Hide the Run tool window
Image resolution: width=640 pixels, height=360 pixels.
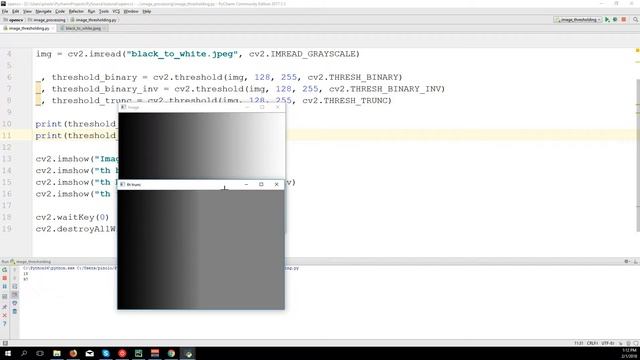(635, 262)
